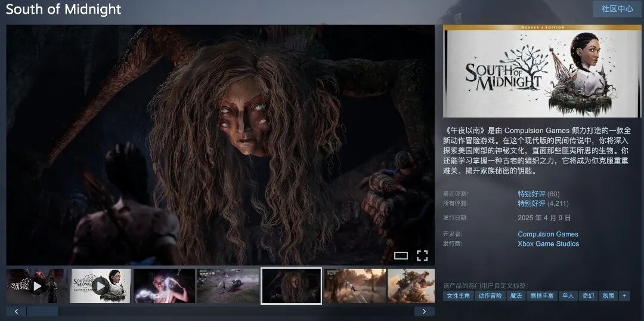Click the game description paragraph starting 《午夜以南》
Viewport: 644px width, 321px height.
(537, 151)
